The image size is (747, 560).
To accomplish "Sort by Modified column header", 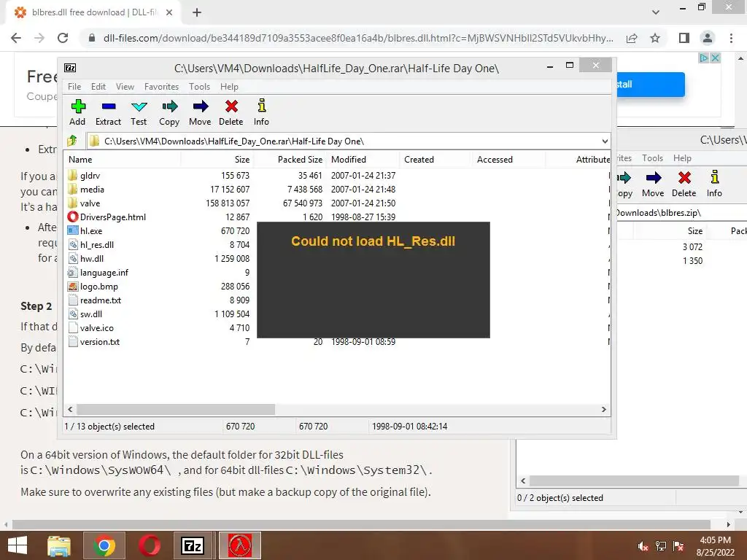I will tap(363, 160).
